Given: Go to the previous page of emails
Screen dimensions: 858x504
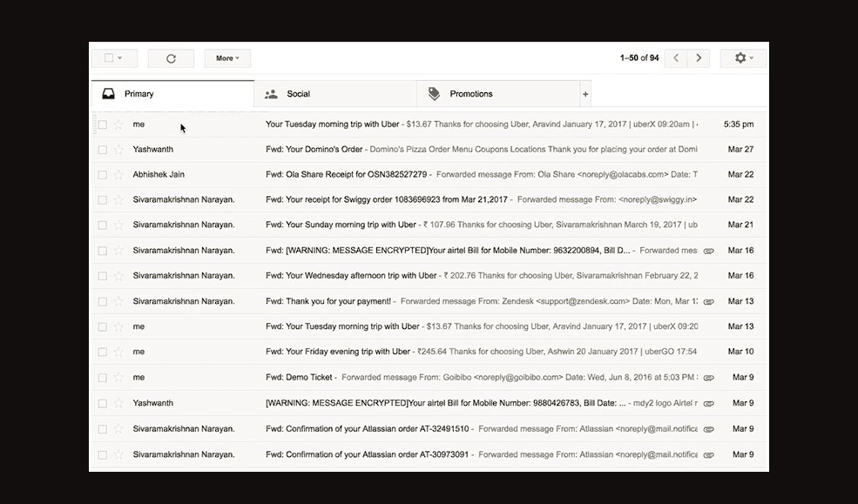Looking at the screenshot, I should point(676,58).
